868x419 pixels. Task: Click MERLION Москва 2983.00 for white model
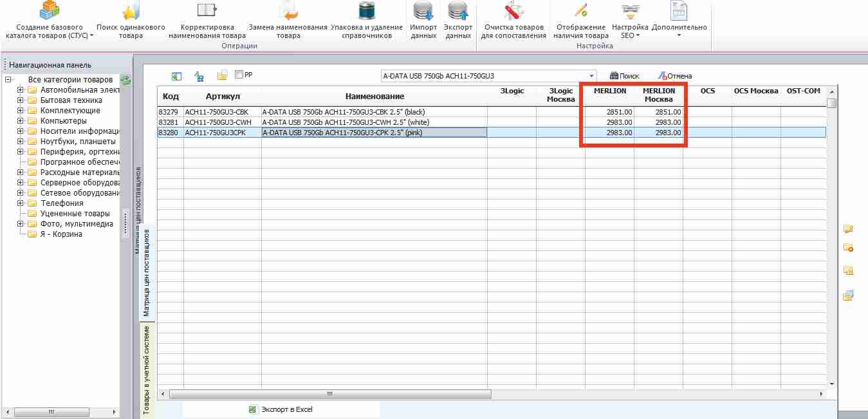click(x=658, y=122)
